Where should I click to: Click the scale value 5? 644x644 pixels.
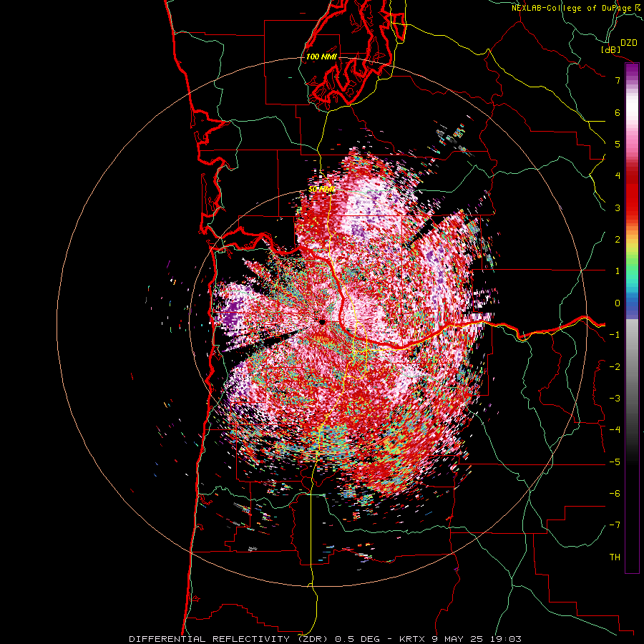point(618,144)
